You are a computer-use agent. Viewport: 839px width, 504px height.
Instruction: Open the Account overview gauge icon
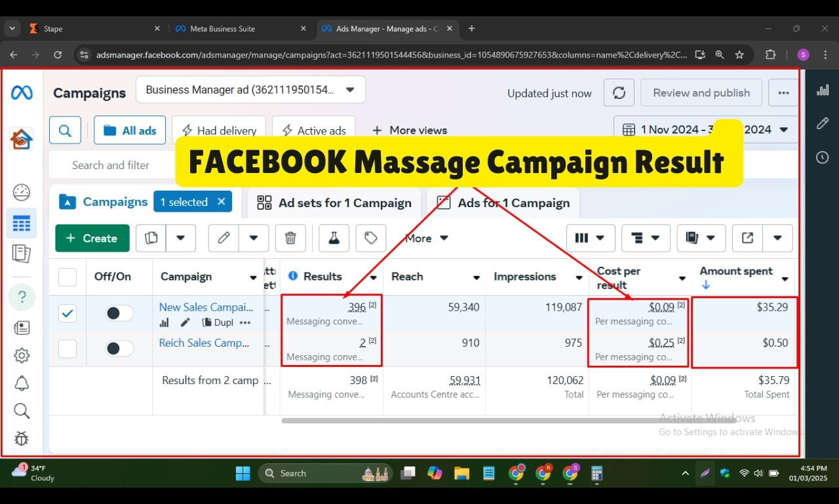(x=22, y=192)
